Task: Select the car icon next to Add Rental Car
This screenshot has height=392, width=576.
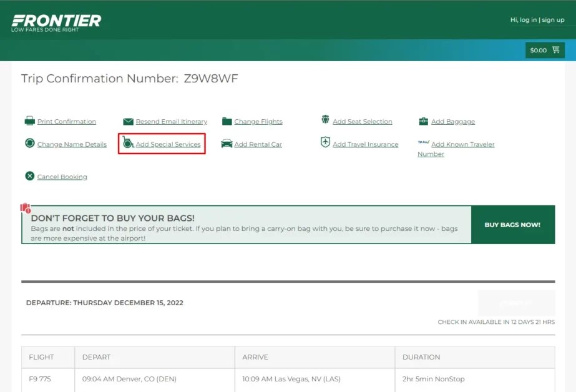Action: click(x=226, y=144)
